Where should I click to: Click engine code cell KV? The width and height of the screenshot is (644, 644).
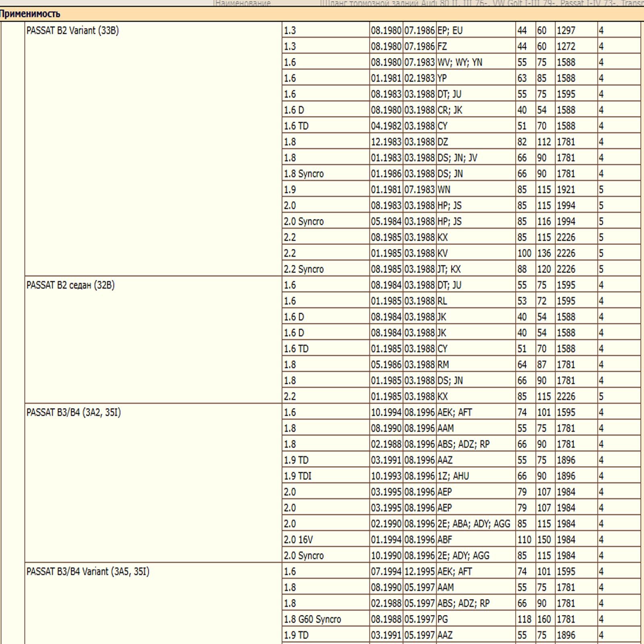pos(476,253)
